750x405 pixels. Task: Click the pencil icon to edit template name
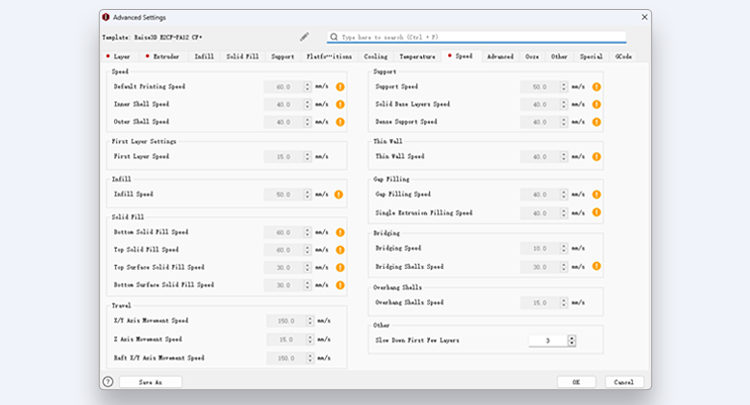coord(304,37)
